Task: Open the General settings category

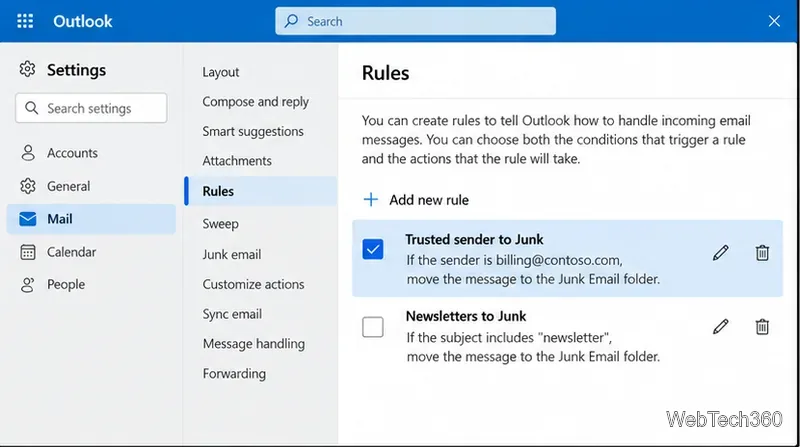Action: click(91, 186)
